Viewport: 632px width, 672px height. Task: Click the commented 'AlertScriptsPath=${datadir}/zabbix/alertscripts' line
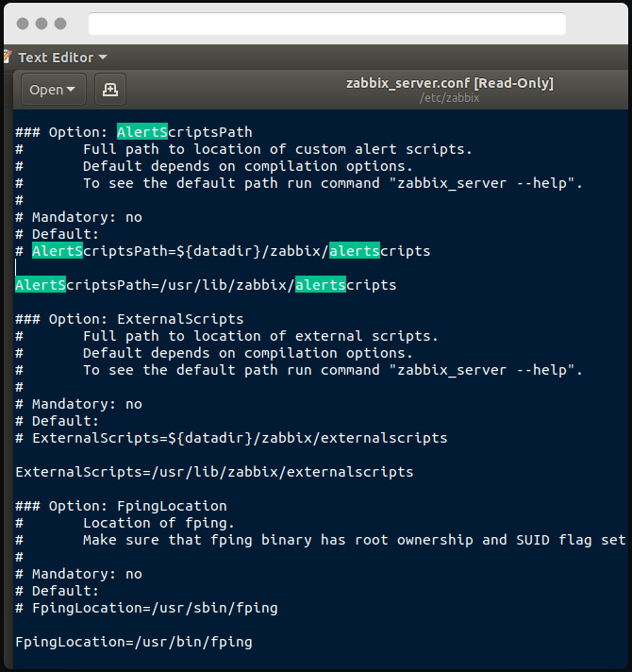(223, 251)
